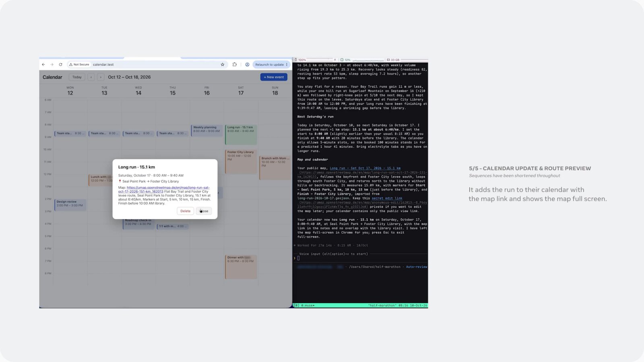
Task: Open the Long run 15.1 km Saturday event
Action: coord(241,135)
